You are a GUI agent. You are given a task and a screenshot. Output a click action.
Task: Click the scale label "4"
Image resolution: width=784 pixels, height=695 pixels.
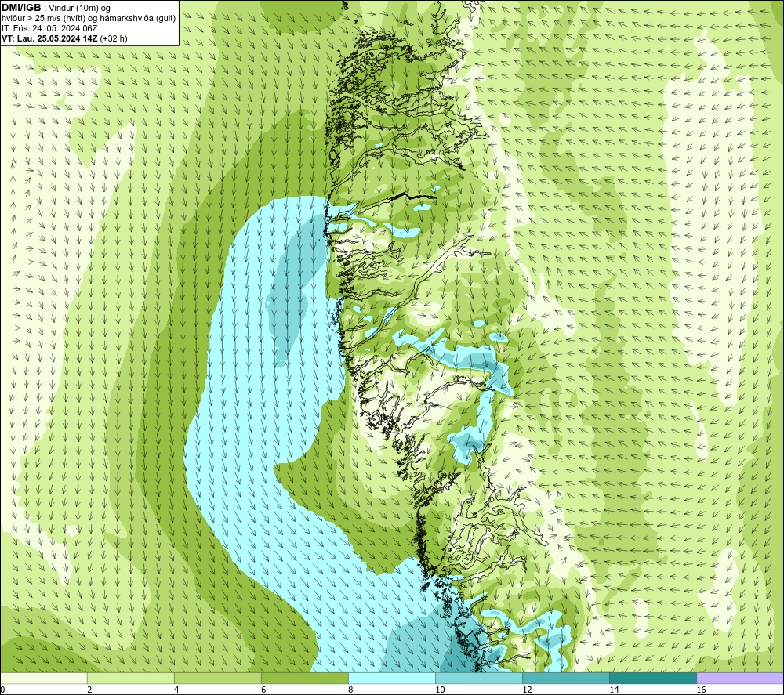pyautogui.click(x=176, y=690)
